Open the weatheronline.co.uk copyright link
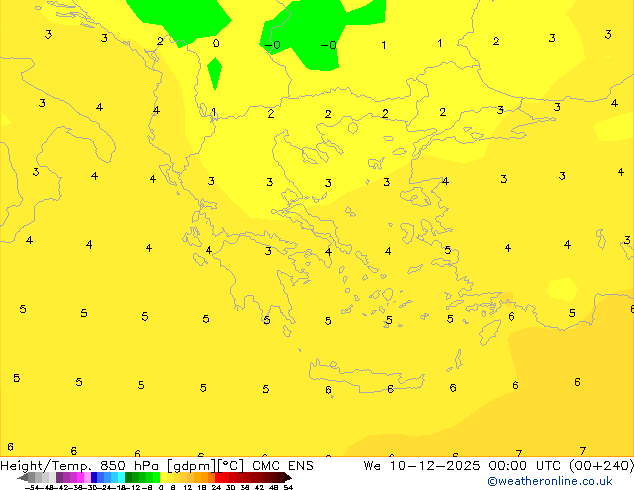This screenshot has height=490, width=634. click(550, 481)
